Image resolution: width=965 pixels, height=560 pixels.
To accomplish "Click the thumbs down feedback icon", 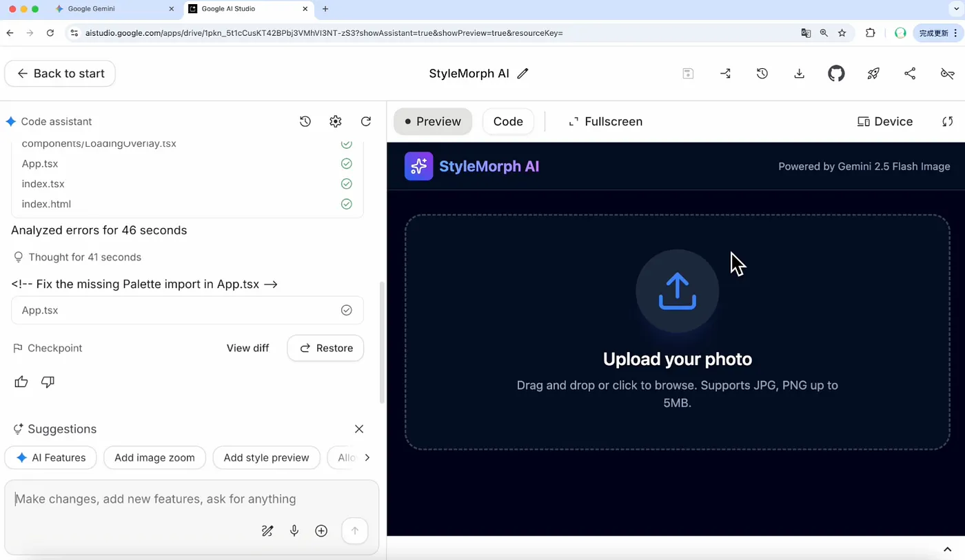I will [x=48, y=382].
